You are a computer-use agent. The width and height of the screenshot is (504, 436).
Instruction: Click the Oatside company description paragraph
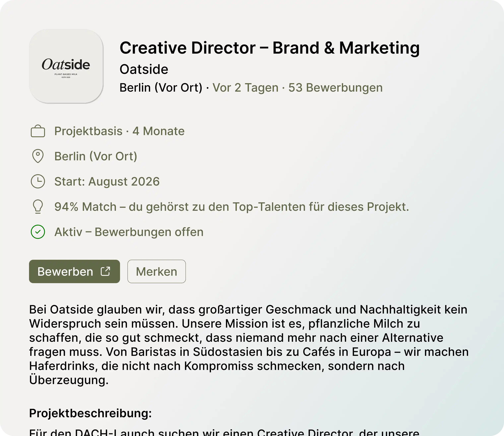coord(249,345)
